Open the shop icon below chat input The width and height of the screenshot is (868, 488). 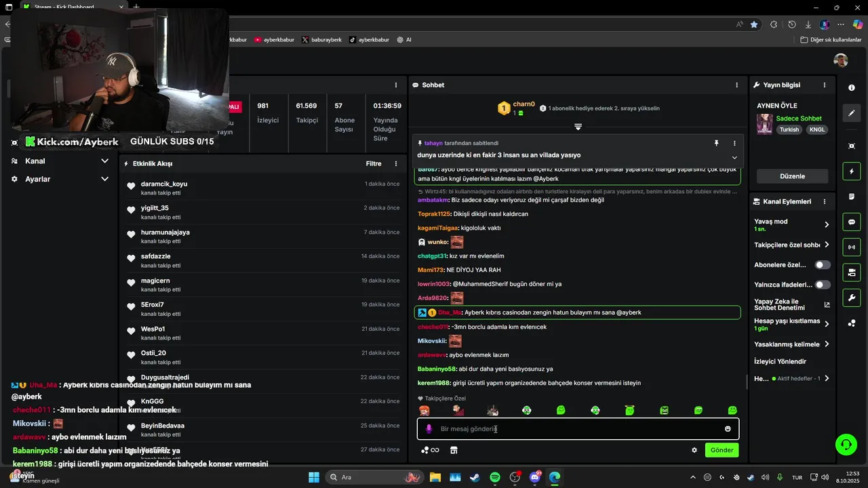pos(454,450)
